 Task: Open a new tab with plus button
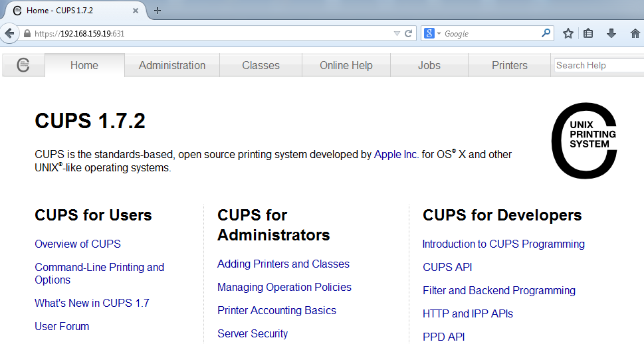158,11
